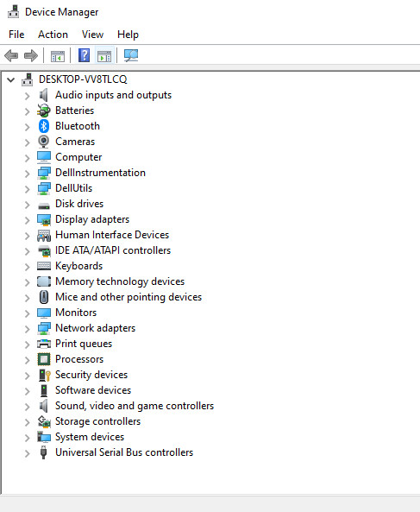This screenshot has height=512, width=420.
Task: Open the Action menu
Action: [x=53, y=35]
